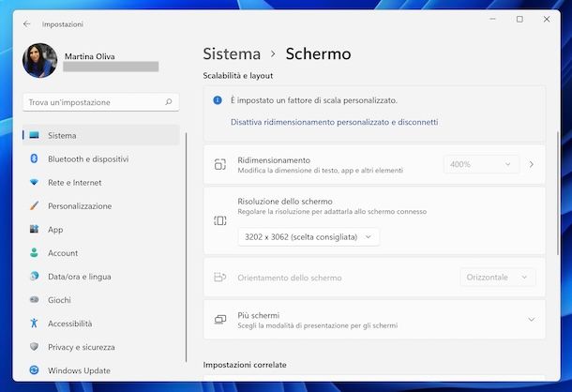Screen dimensions: 572x392
Task: Click the Windows Update icon
Action: point(34,370)
